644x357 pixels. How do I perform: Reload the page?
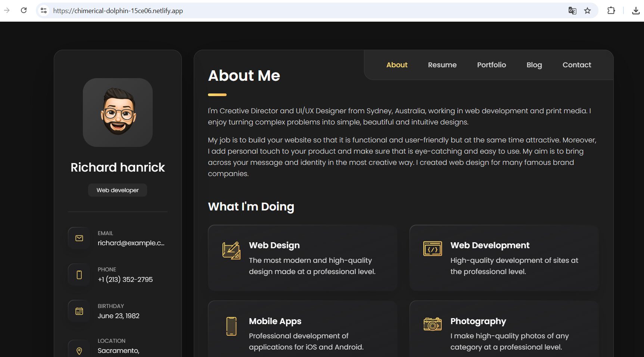(x=24, y=10)
